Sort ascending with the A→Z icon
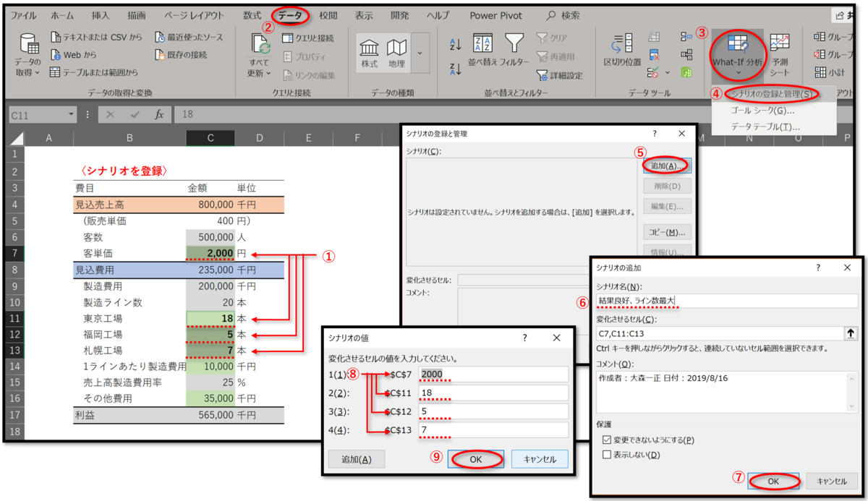This screenshot has height=501, width=868. pyautogui.click(x=455, y=45)
